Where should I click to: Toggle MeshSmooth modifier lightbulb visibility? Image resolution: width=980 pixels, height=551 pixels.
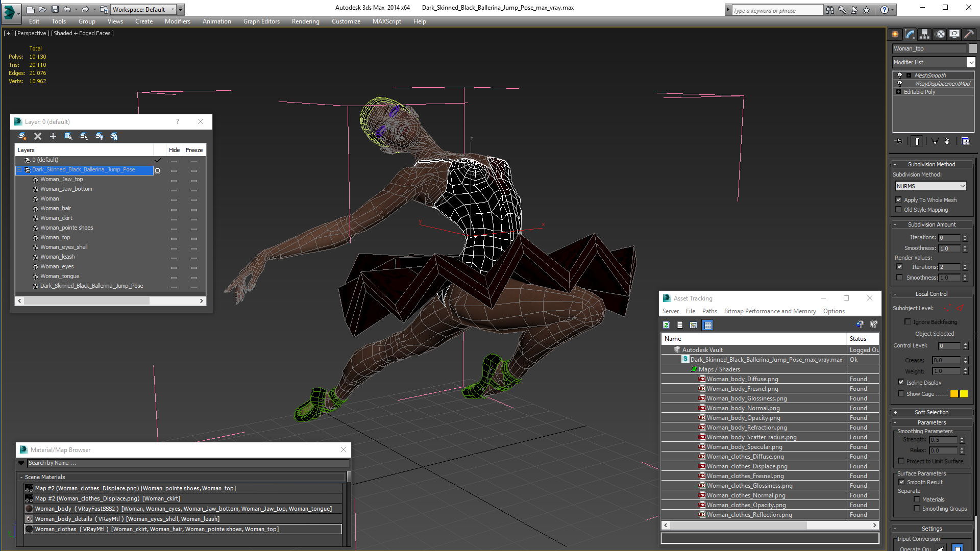click(x=900, y=76)
